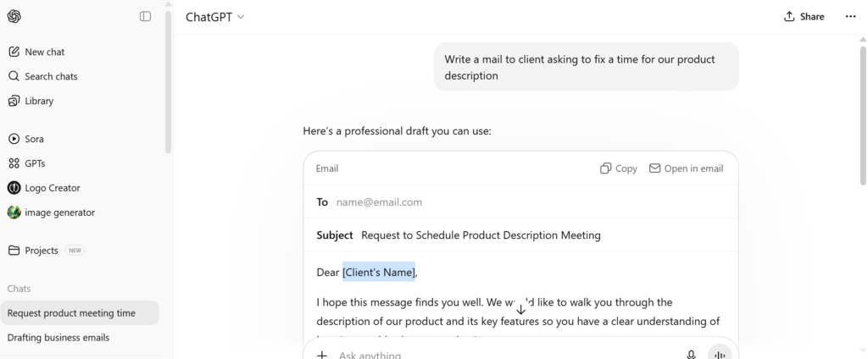
Task: Click the To email address field
Action: pyautogui.click(x=379, y=202)
